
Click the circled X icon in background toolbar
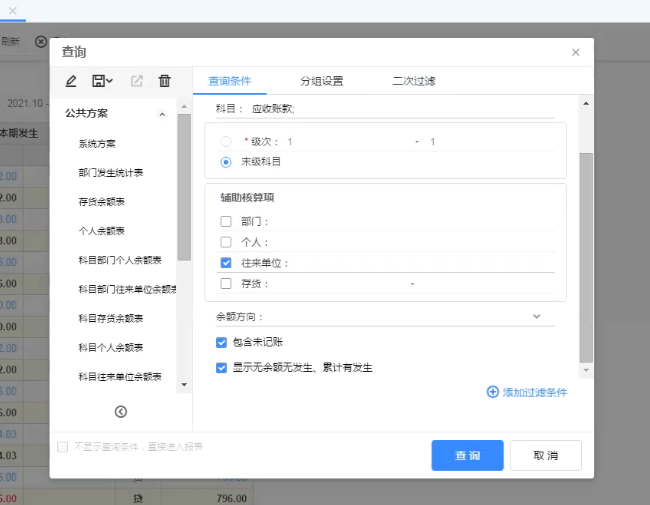[41, 42]
